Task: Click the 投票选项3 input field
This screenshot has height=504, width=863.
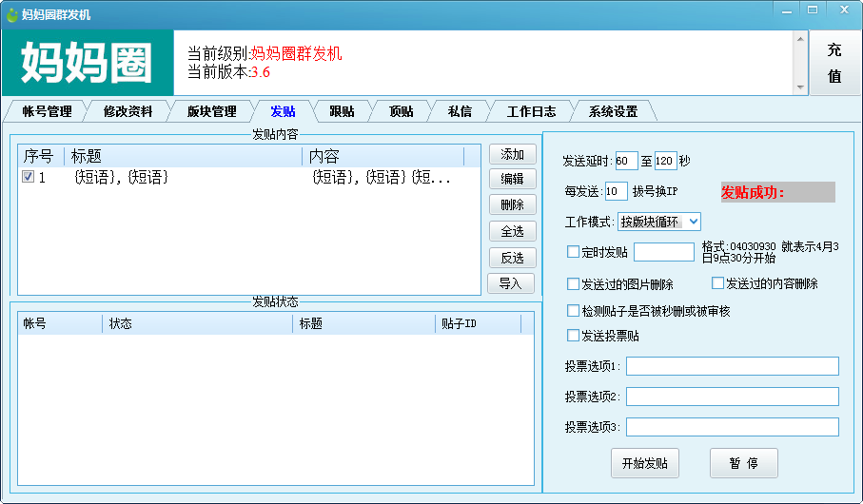Action: pos(733,426)
